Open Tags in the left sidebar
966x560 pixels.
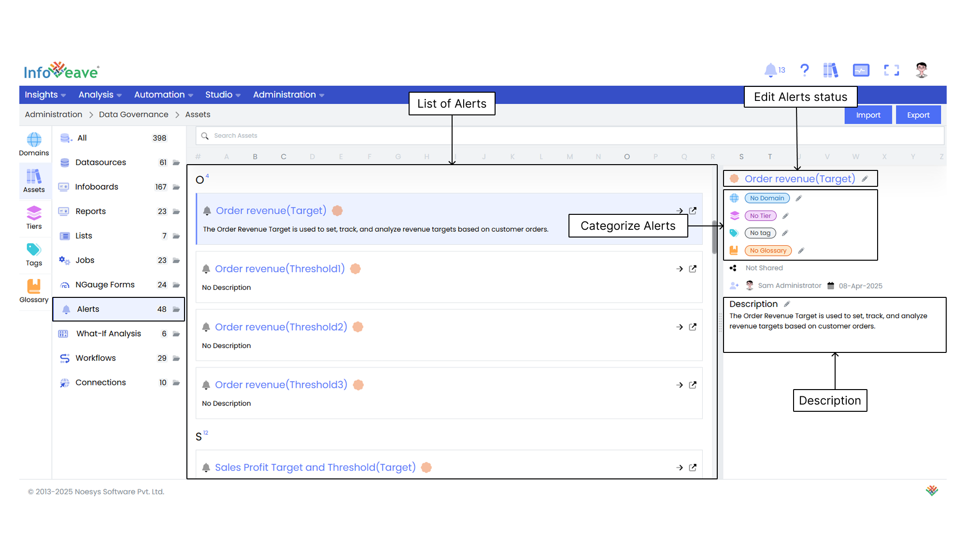tap(34, 254)
